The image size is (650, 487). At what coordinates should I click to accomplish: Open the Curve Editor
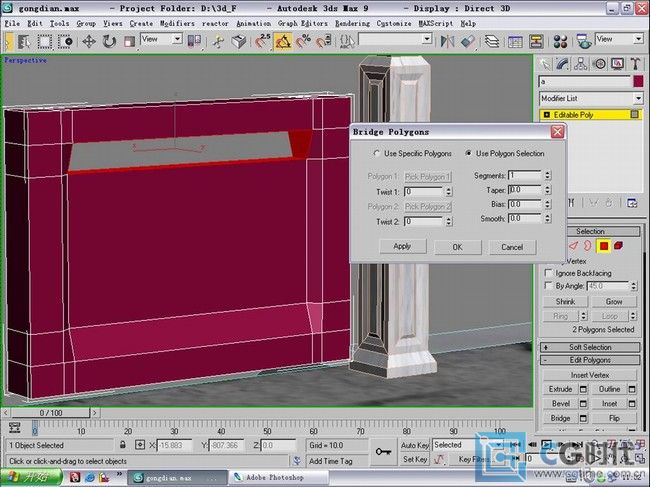coord(515,41)
